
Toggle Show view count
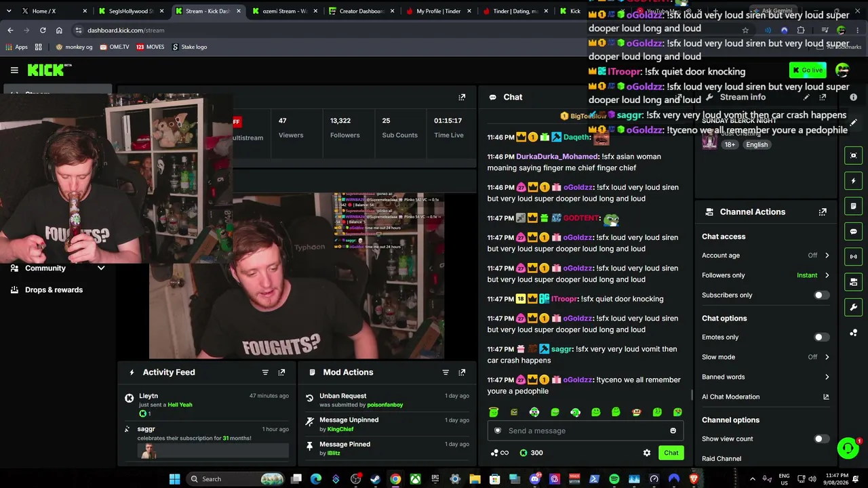[x=821, y=439]
